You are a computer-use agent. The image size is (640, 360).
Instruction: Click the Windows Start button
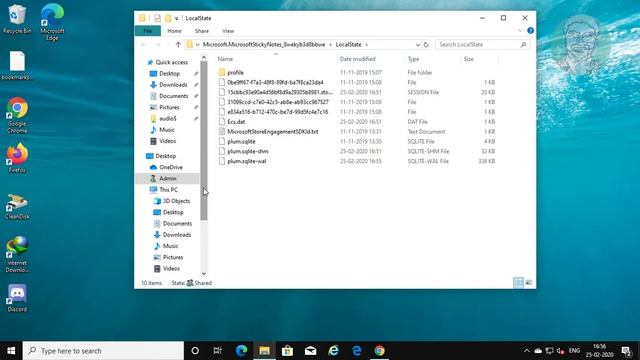pyautogui.click(x=11, y=351)
